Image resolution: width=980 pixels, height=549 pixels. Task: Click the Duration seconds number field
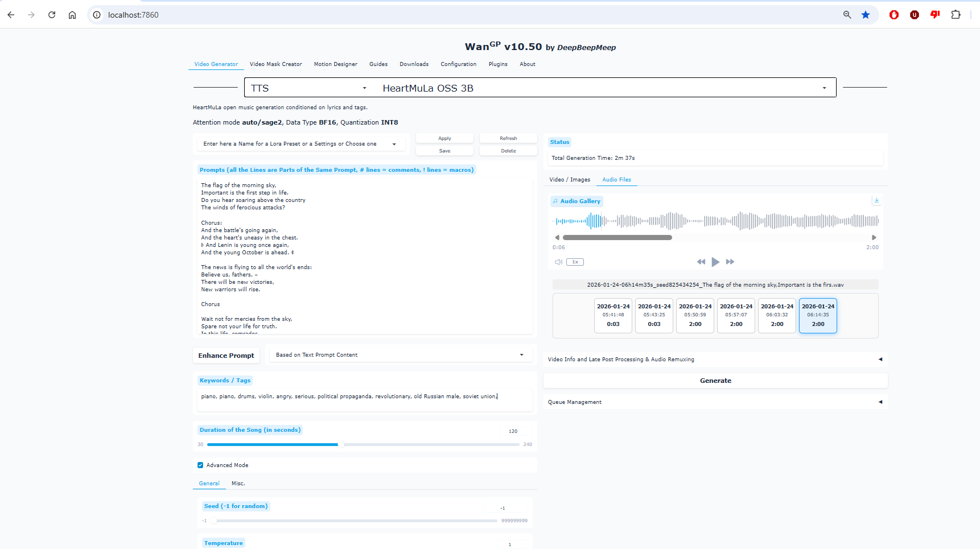tap(515, 431)
